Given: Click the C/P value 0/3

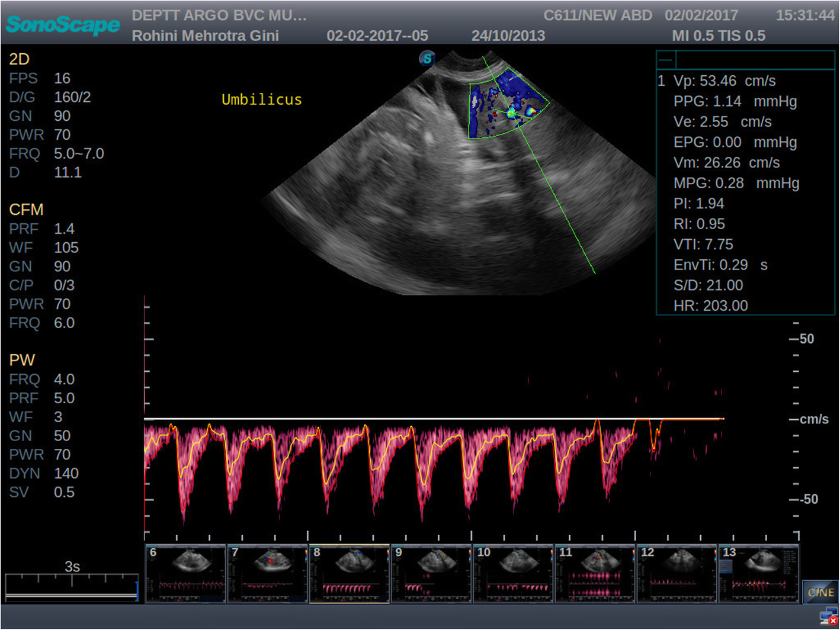Looking at the screenshot, I should [x=64, y=285].
